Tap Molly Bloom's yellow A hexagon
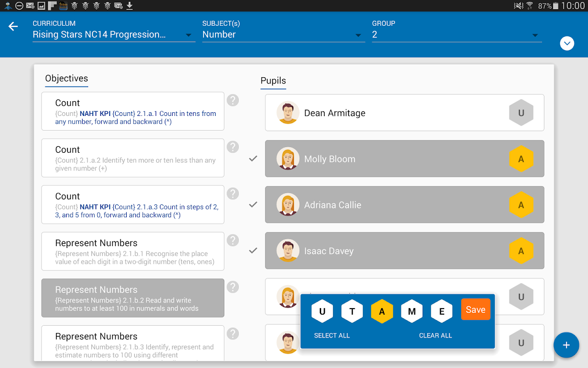Image resolution: width=588 pixels, height=368 pixels. [x=521, y=159]
